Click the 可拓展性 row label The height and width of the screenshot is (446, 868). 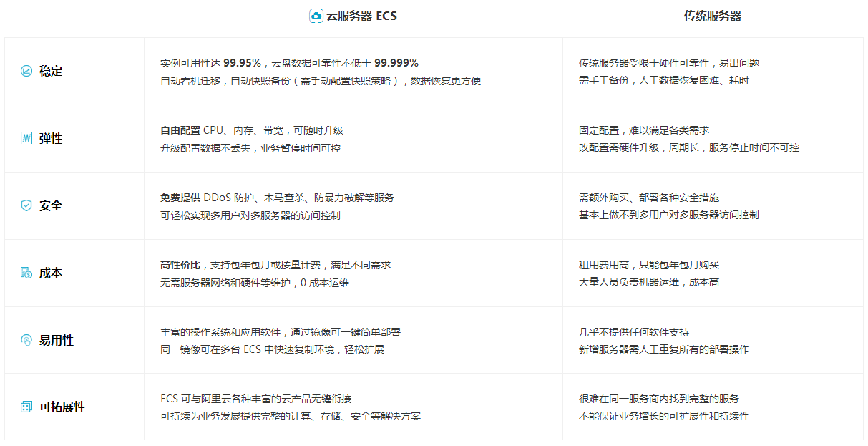pyautogui.click(x=62, y=407)
